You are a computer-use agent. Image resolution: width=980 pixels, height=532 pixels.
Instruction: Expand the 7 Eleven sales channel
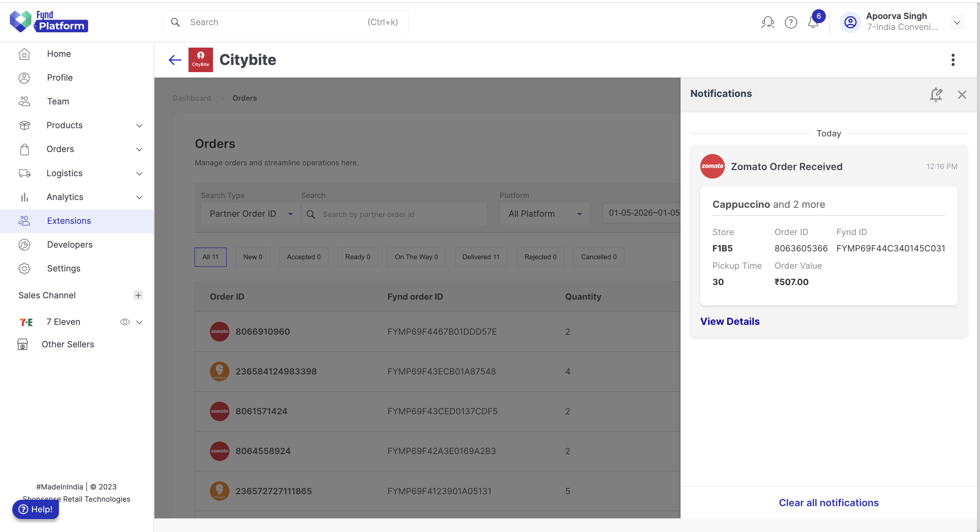coord(140,322)
